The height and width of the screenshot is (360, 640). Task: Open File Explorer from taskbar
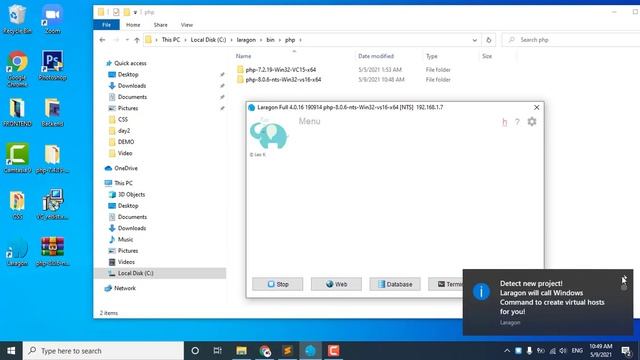241,351
